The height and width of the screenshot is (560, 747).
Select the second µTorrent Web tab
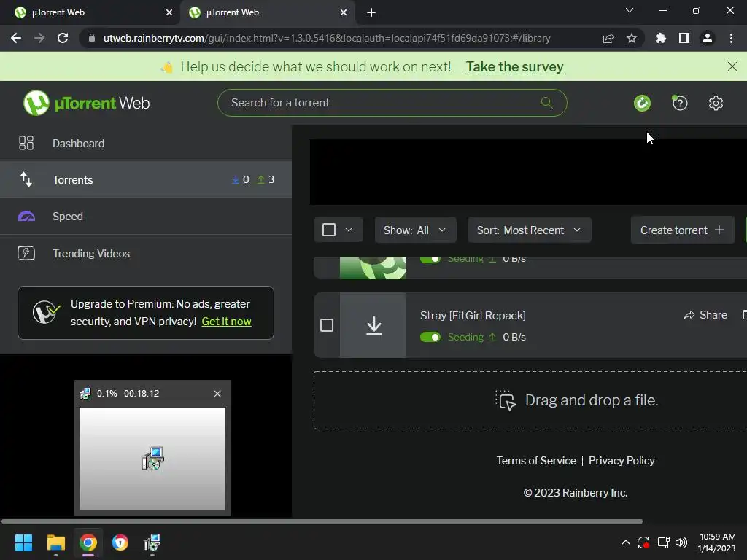coord(268,13)
